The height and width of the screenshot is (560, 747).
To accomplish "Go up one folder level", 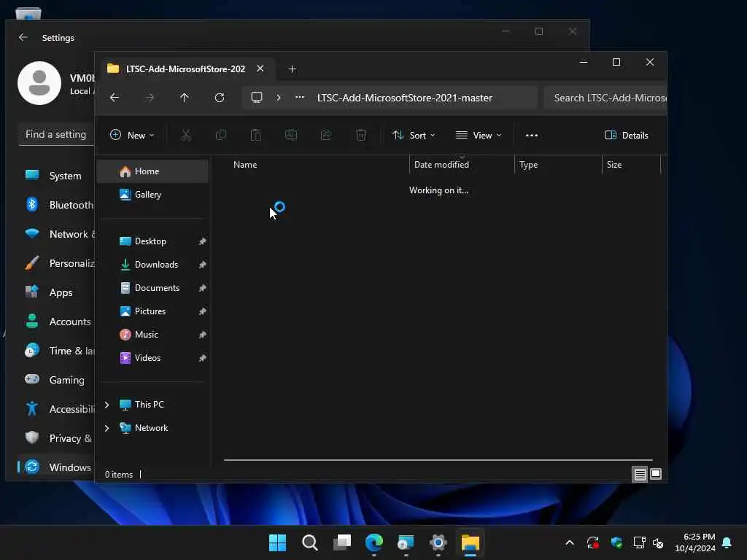I will pos(185,98).
